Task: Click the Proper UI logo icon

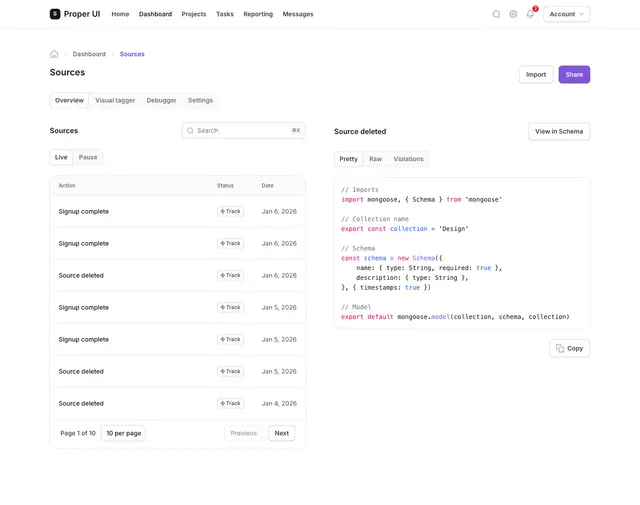Action: pos(55,14)
